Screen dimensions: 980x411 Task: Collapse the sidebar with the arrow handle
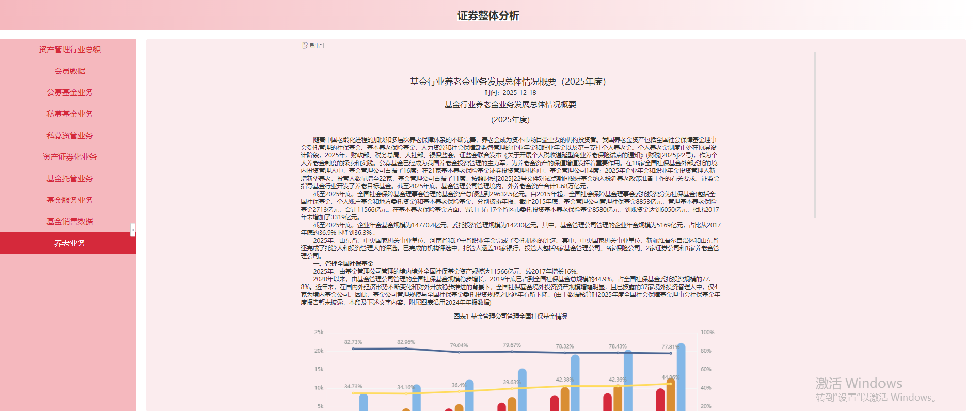[133, 230]
